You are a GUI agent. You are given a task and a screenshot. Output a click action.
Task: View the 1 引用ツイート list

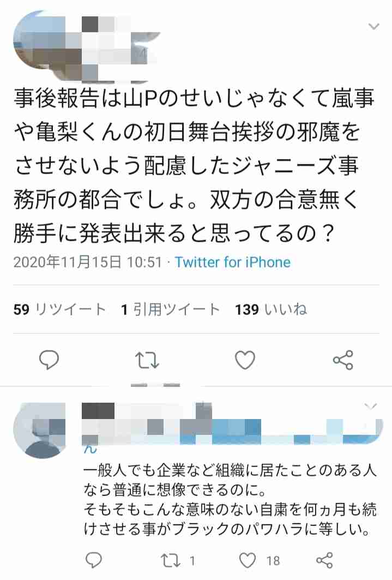[171, 309]
